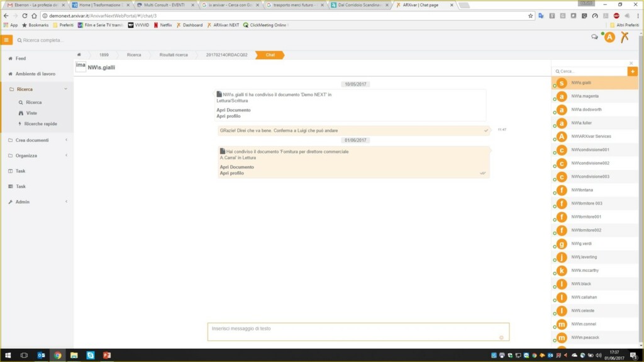Click 'Apri Documento' link in first message
The image size is (644, 362).
point(233,110)
